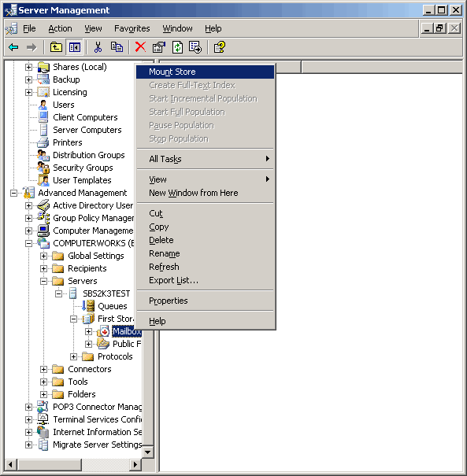This screenshot has width=467, height=476.
Task: Click the Cut scissors toolbar icon
Action: (98, 47)
